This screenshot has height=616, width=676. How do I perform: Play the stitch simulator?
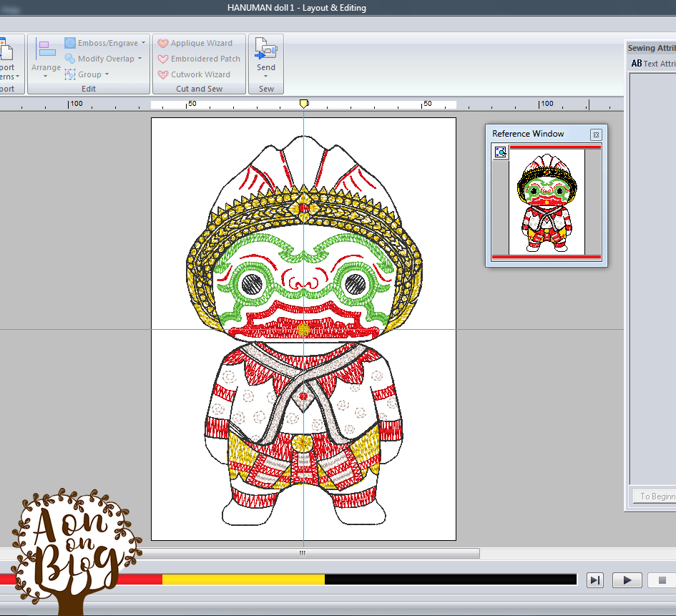[x=627, y=580]
